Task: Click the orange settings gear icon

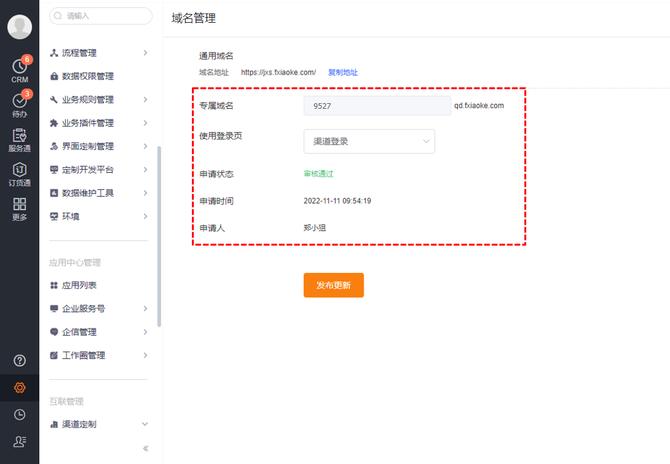Action: (19, 387)
